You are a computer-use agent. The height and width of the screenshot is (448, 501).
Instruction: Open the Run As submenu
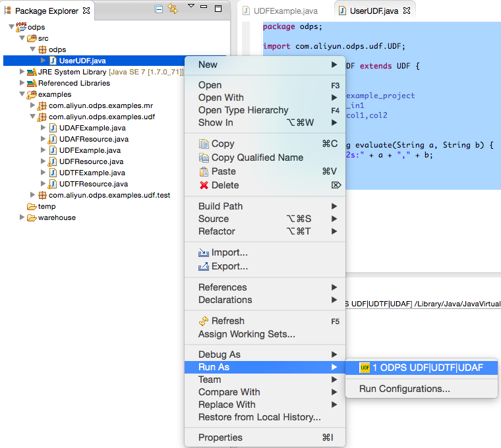(x=265, y=367)
